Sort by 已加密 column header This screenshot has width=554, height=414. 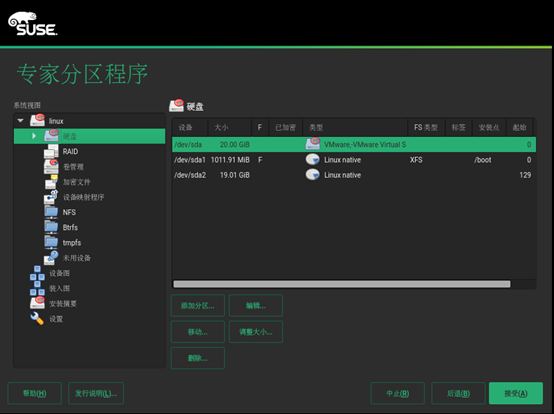click(x=286, y=127)
